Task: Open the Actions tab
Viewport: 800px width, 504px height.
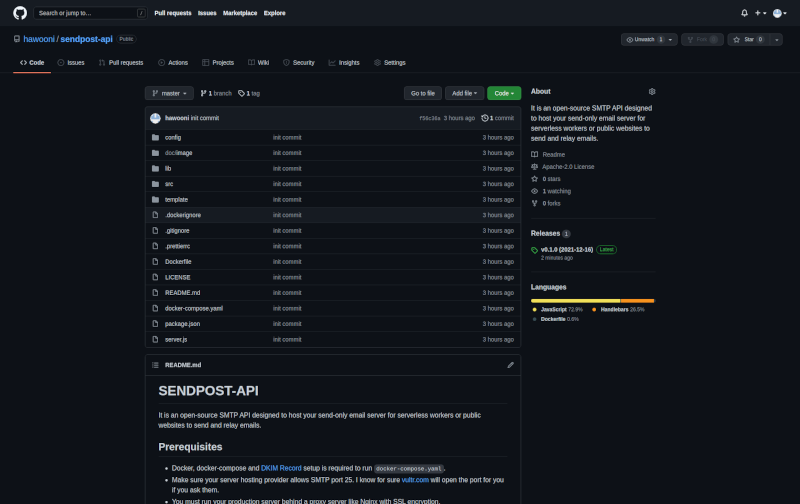Action: coord(173,63)
